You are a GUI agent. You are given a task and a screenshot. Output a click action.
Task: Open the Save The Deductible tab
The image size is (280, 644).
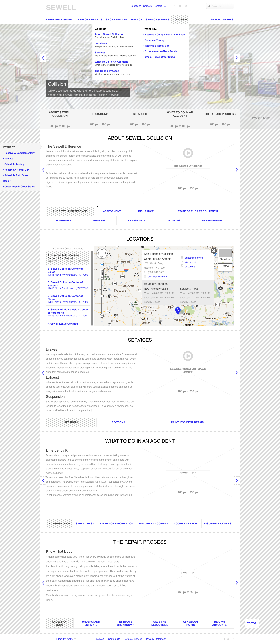click(x=160, y=623)
